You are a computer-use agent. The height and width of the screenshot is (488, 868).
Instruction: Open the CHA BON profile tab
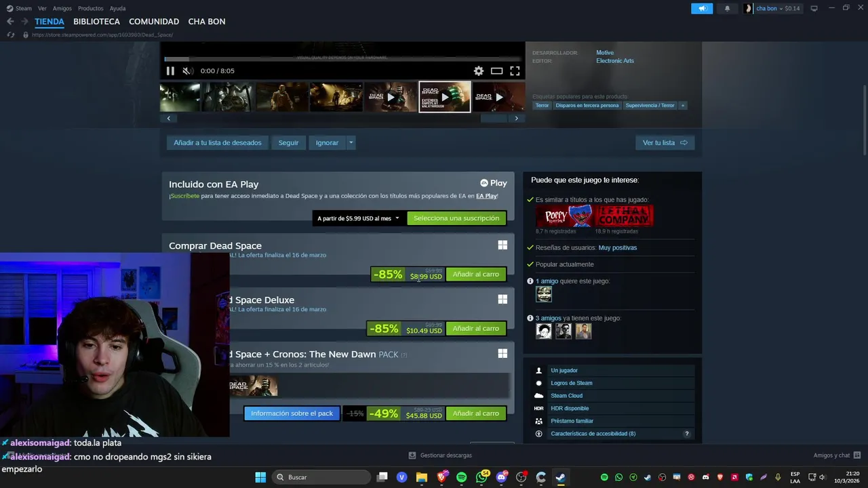point(207,22)
